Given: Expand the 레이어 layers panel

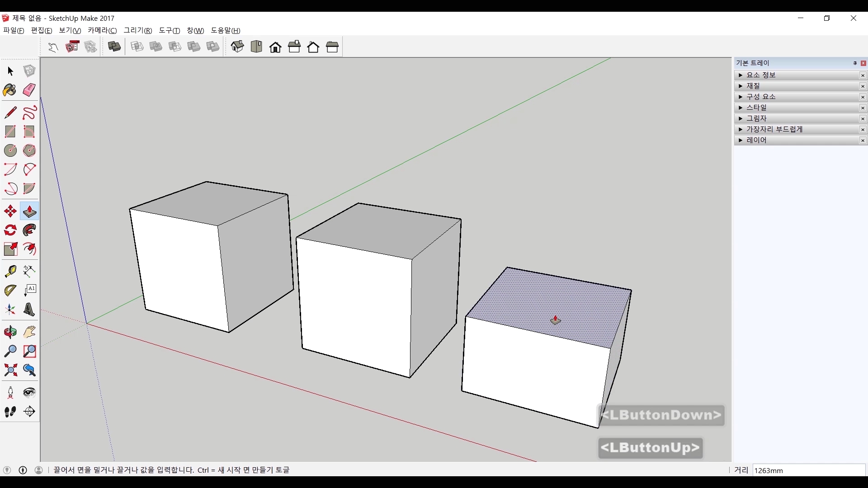Looking at the screenshot, I should click(x=756, y=140).
